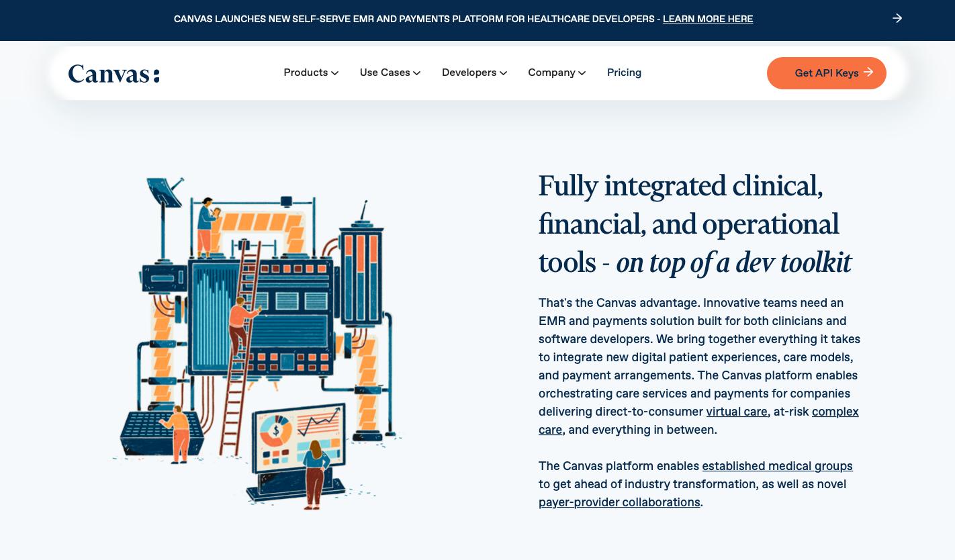Open the complex care link
955x560 pixels.
[x=835, y=412]
